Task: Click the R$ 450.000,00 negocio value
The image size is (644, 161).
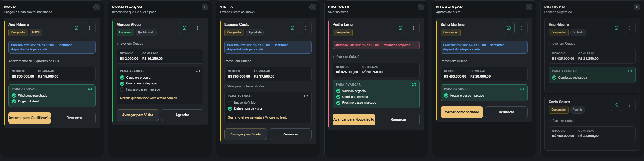Action: click(563, 136)
